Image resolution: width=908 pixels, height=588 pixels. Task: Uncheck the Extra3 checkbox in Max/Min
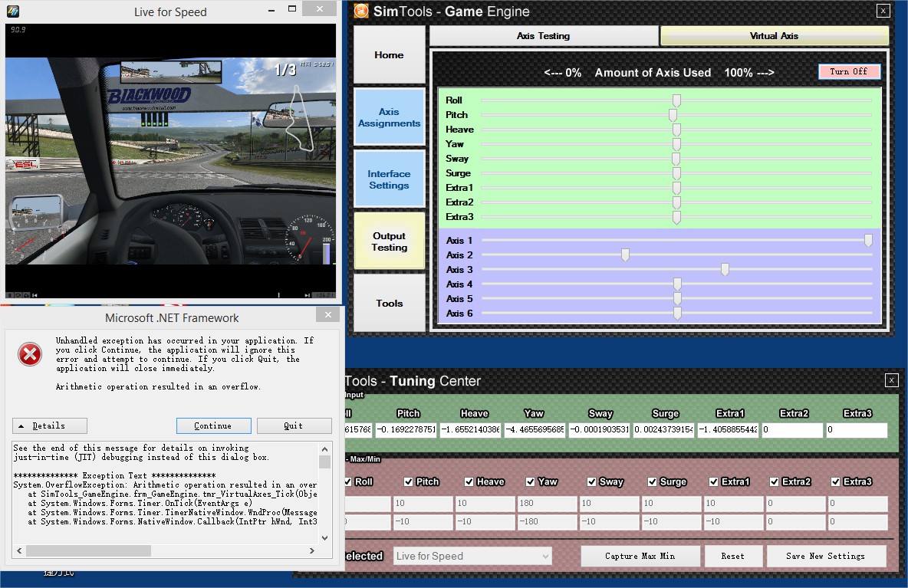pos(836,481)
